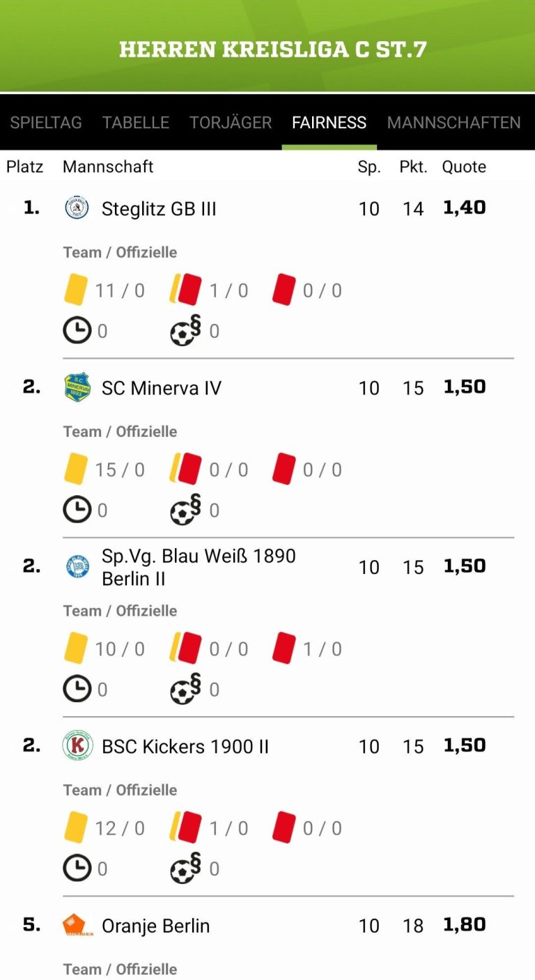The image size is (535, 980).
Task: Click Blau Weiß 1890 Berlin II crest
Action: [x=77, y=566]
